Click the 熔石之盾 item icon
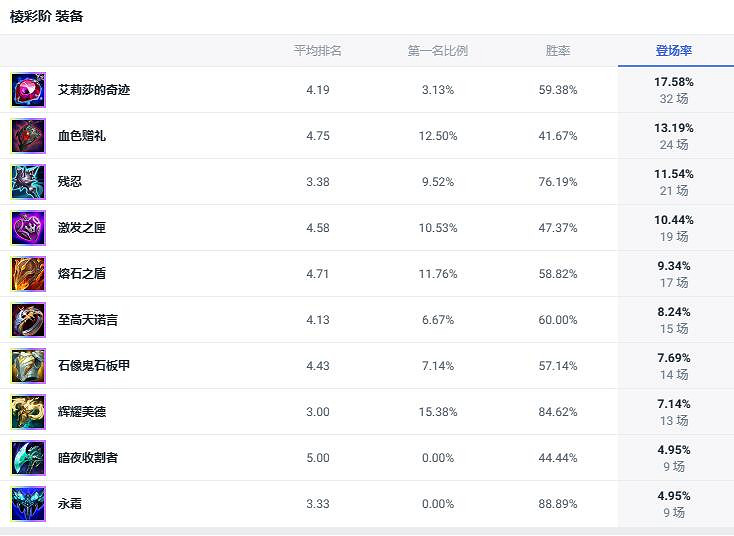The height and width of the screenshot is (536, 734). pyautogui.click(x=28, y=274)
